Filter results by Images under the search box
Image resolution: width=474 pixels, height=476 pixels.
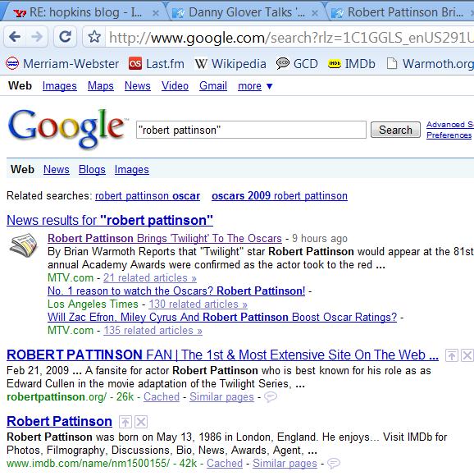click(x=131, y=169)
